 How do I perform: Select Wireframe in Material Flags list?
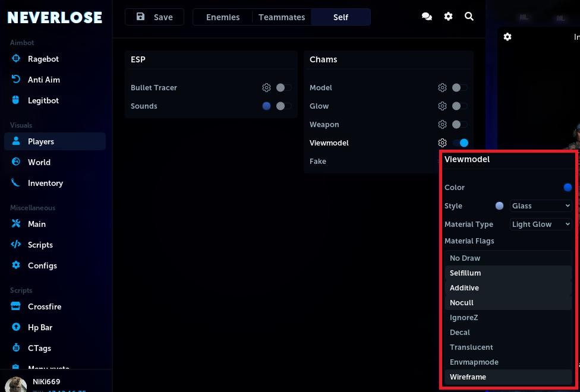point(468,377)
